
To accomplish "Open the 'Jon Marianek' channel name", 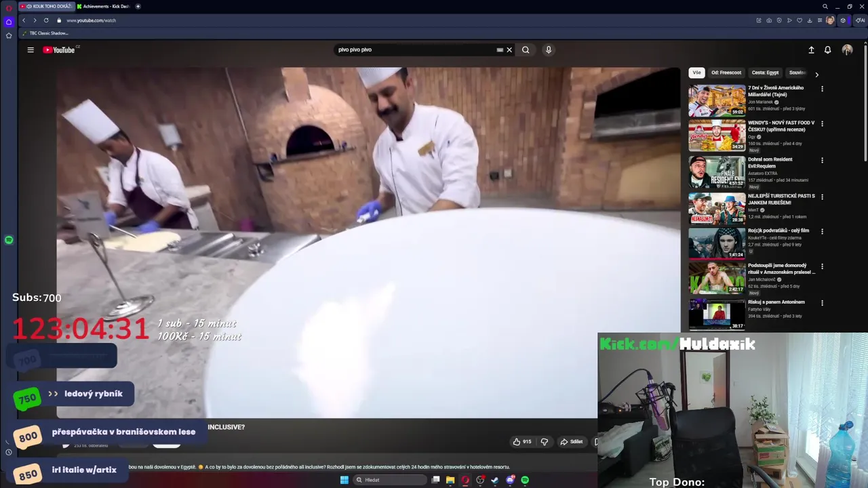I will pyautogui.click(x=761, y=102).
